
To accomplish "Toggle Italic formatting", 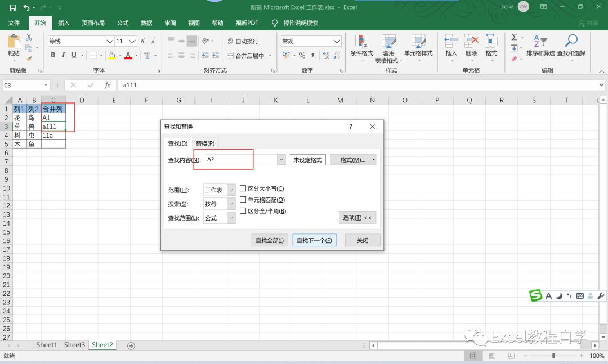I will [63, 55].
